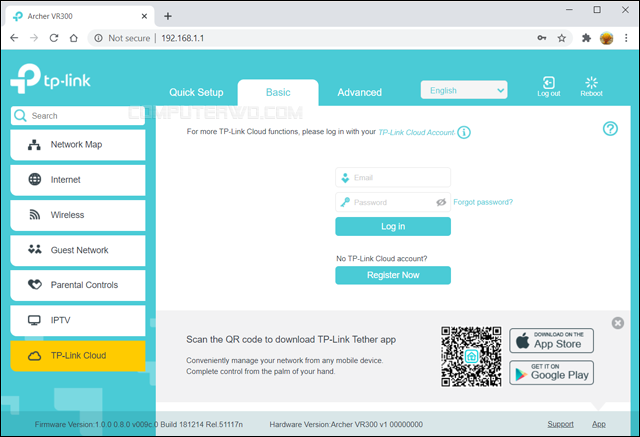Viewport: 640px width, 437px height.
Task: Open the browser extensions puzzle icon
Action: point(586,38)
